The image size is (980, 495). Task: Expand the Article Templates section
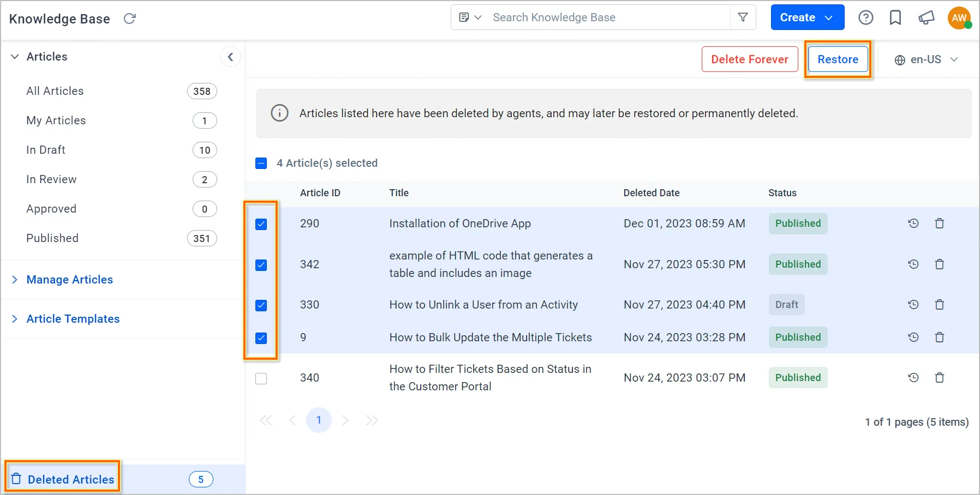click(73, 319)
